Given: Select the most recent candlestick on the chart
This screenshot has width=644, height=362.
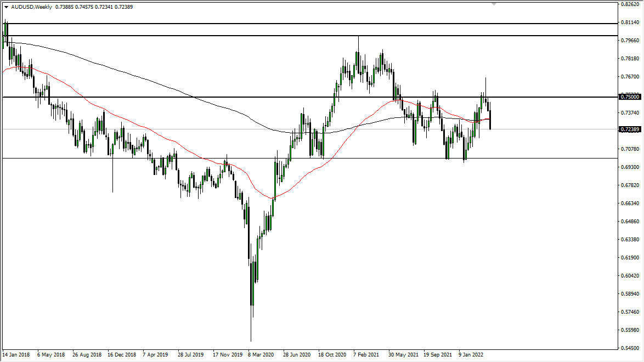Looking at the screenshot, I should pos(490,118).
